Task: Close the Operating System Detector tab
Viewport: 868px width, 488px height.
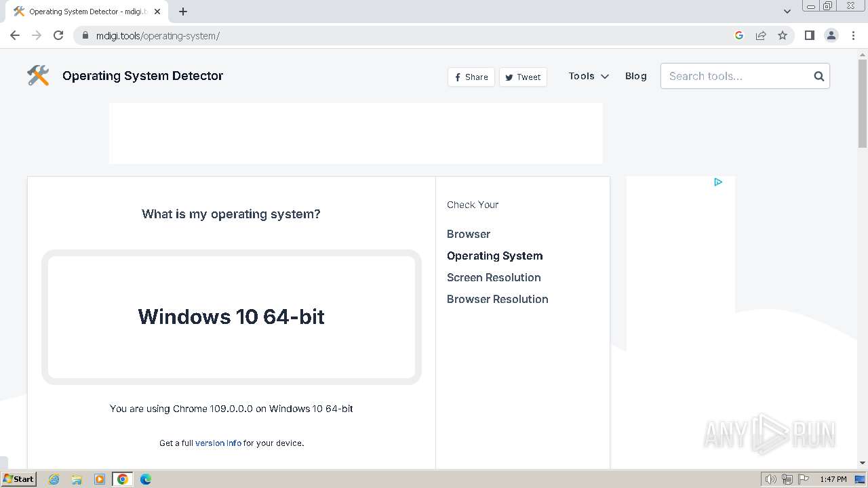Action: coord(157,12)
